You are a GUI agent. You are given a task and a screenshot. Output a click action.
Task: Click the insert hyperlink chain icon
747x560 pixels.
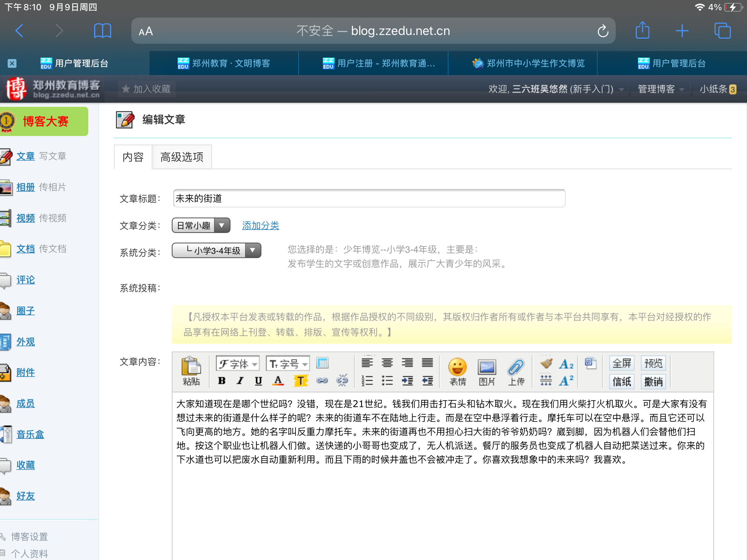[322, 381]
